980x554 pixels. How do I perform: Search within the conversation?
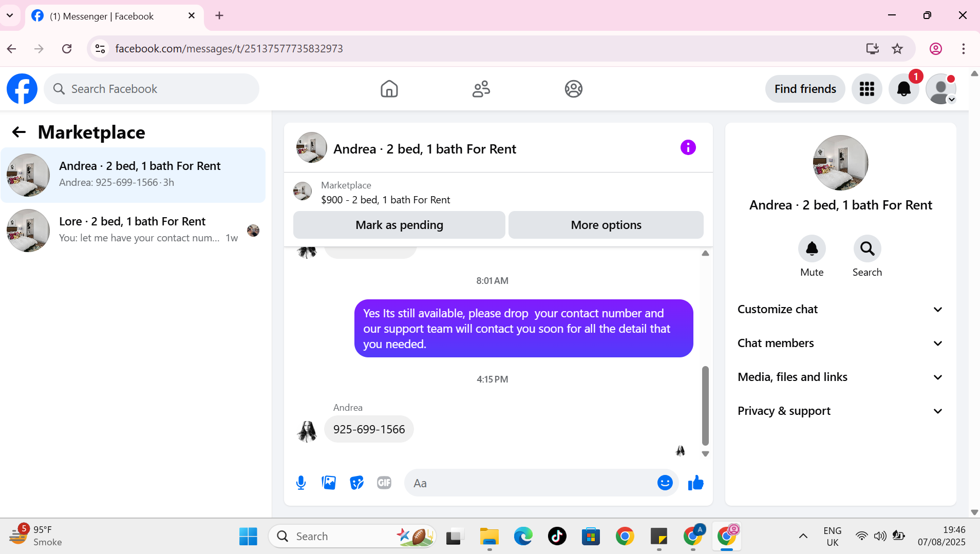pyautogui.click(x=868, y=249)
